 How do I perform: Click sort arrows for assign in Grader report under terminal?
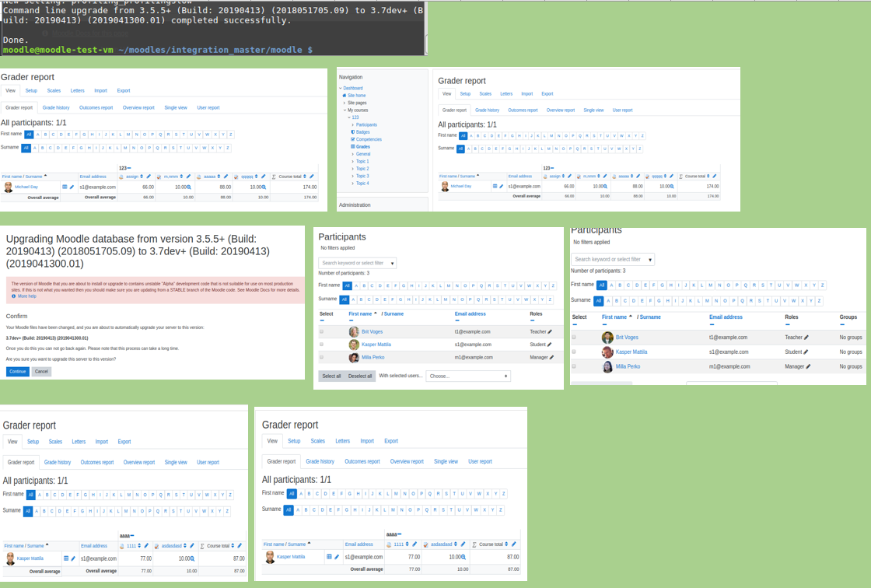[142, 177]
